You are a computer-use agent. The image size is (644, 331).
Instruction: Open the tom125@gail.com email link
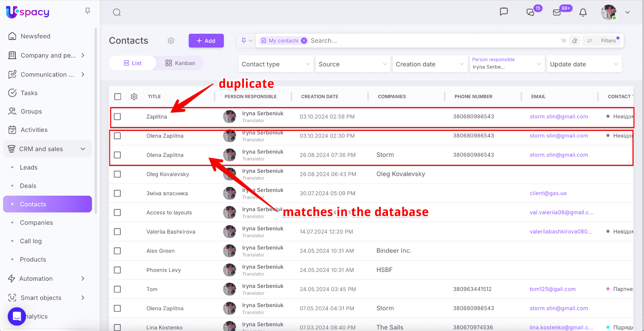pyautogui.click(x=552, y=289)
